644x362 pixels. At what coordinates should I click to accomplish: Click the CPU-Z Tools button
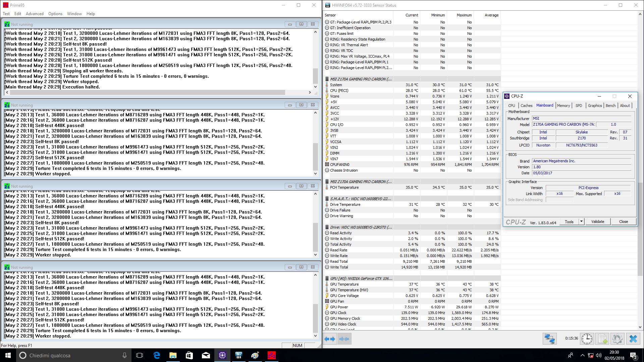coord(569,222)
